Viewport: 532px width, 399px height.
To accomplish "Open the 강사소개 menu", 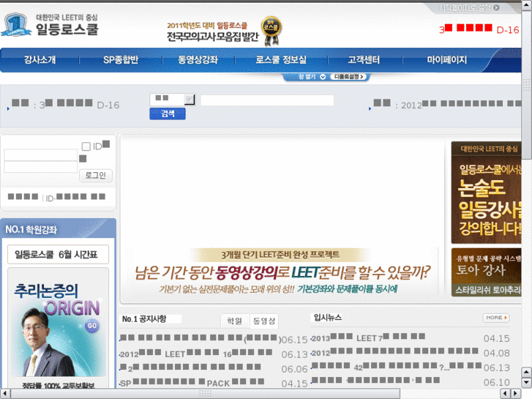I will pyautogui.click(x=40, y=60).
